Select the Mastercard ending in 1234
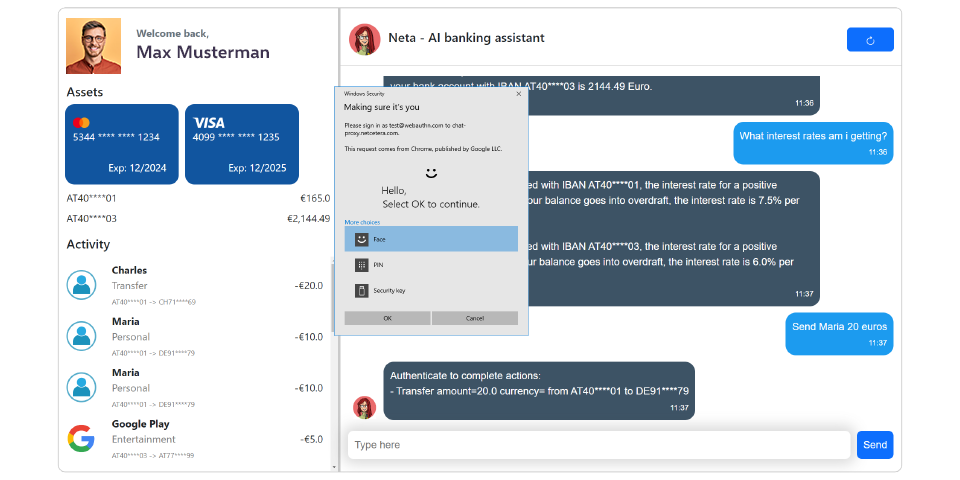Viewport: 960px width, 480px height. [x=121, y=144]
